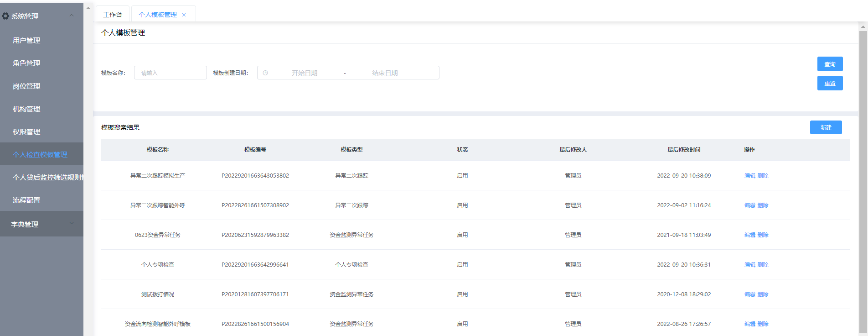Click timestamp 2020-12-08 18:29:02

click(x=684, y=294)
